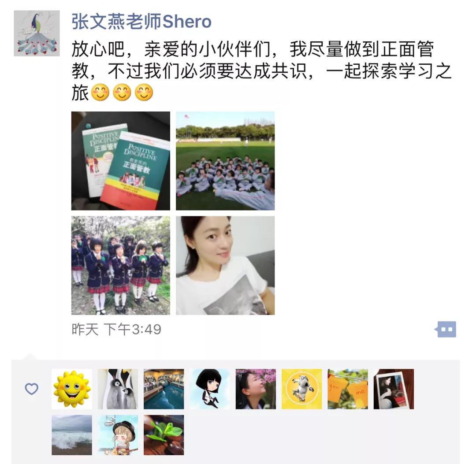Open the ocean waves avatar liker
This screenshot has height=464, width=476.
click(72, 435)
